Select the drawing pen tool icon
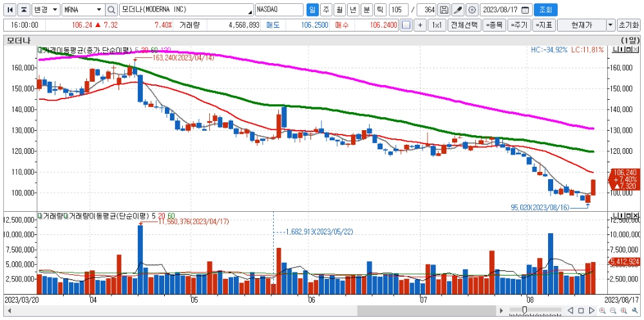644x320 pixels. pos(457,10)
